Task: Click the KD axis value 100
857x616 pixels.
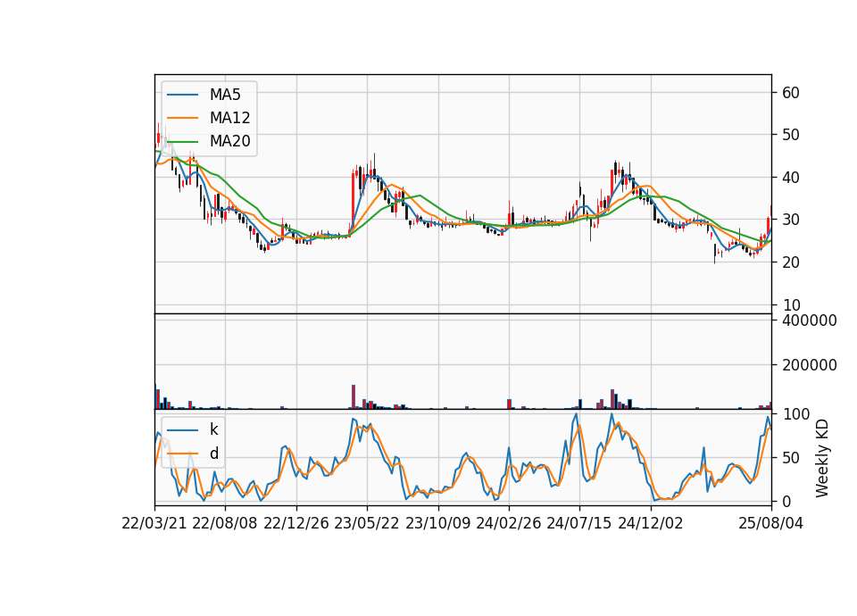Action: (x=795, y=413)
